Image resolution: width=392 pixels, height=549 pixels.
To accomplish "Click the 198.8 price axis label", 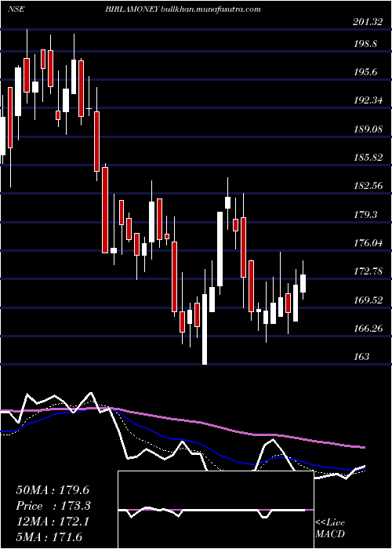I will coord(365,44).
